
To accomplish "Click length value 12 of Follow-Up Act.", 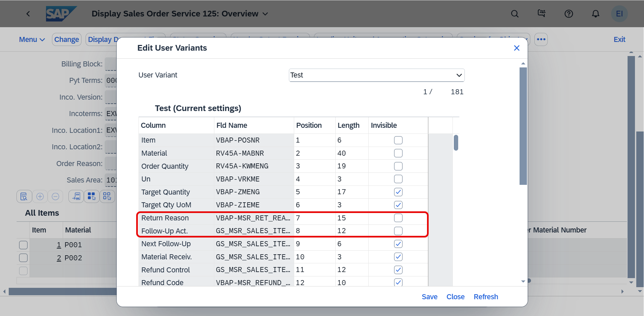I will [x=341, y=231].
